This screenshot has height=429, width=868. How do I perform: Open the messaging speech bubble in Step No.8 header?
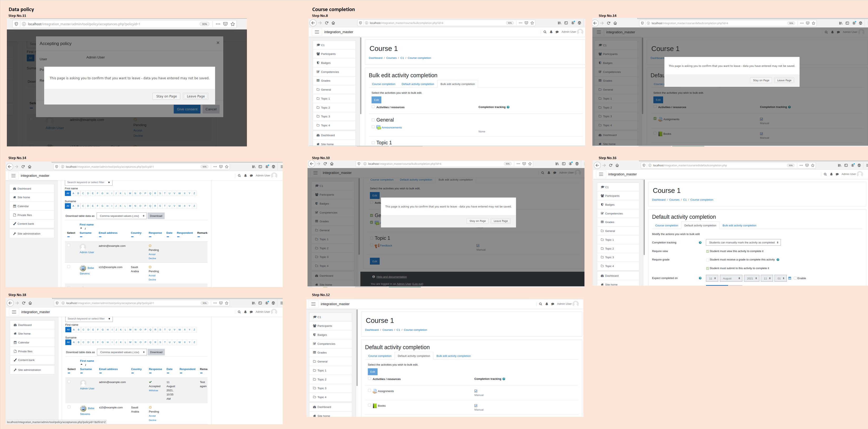(x=557, y=32)
